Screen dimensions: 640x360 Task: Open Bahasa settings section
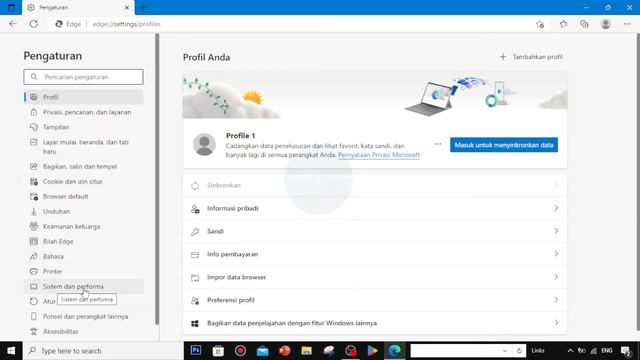pyautogui.click(x=84, y=256)
